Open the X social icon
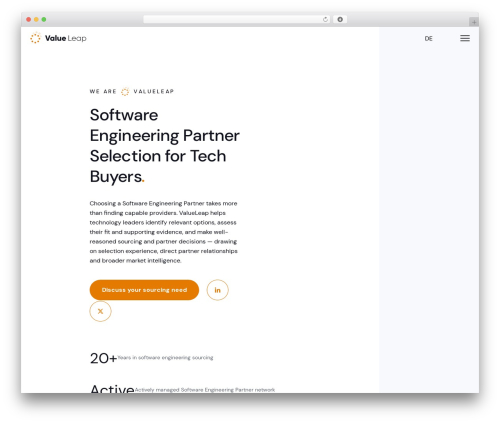 click(100, 311)
